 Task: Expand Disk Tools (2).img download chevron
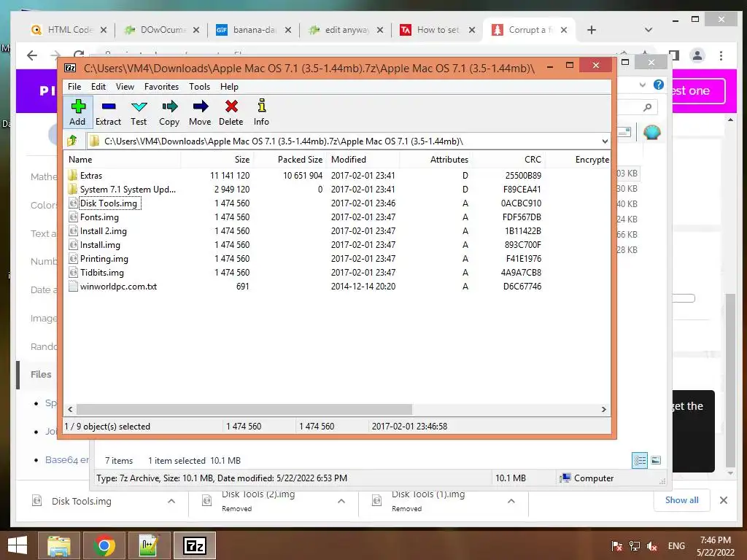coord(341,501)
